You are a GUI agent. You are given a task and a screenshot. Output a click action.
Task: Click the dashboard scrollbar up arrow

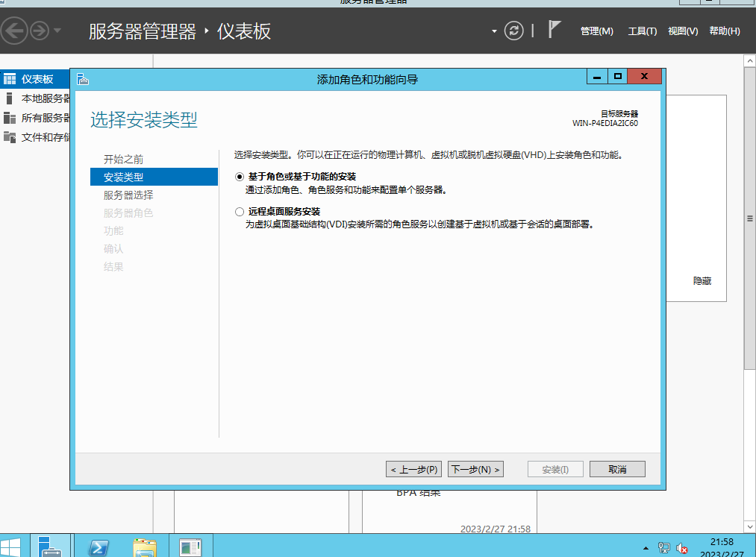[x=750, y=60]
